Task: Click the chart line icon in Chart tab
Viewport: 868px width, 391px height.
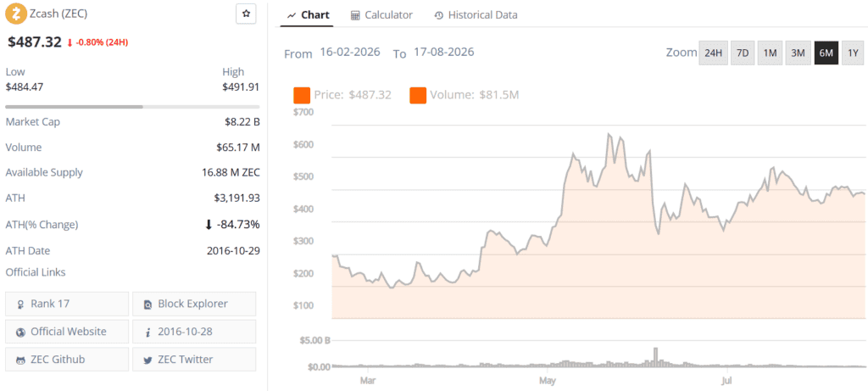Action: tap(292, 15)
